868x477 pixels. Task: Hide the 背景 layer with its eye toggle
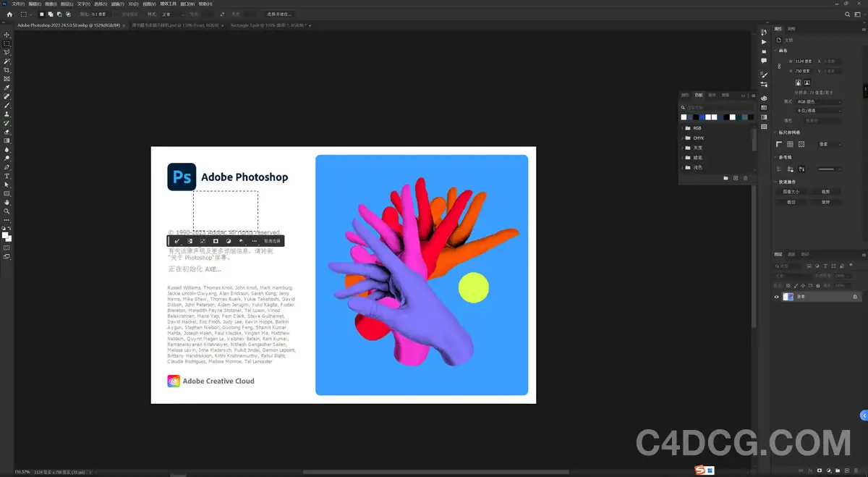coord(775,297)
